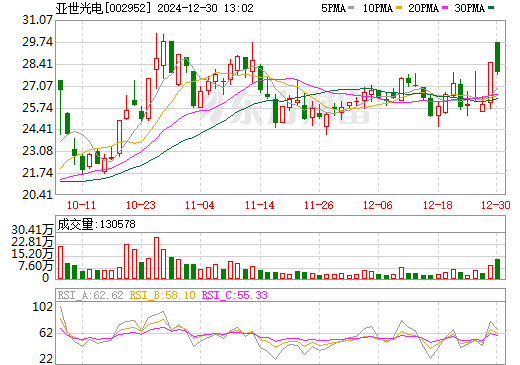Click the 24.41 price axis label
520x365 pixels.
[x=37, y=129]
